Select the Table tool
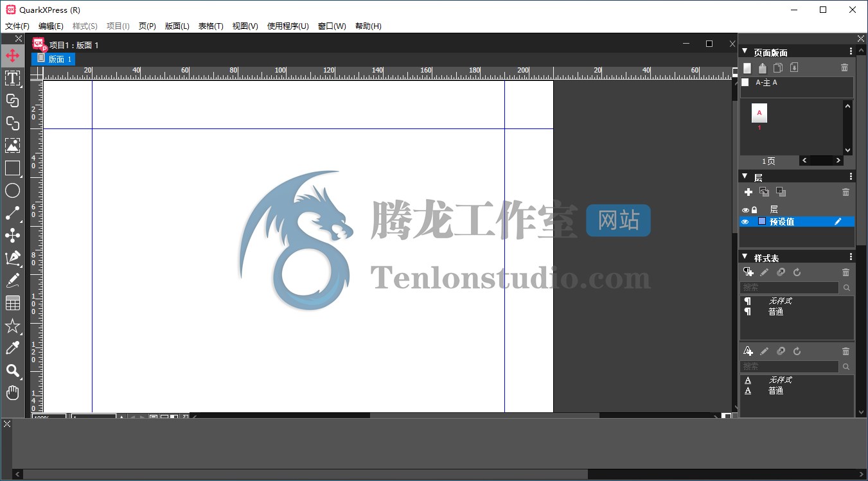Viewport: 868px width, 481px height. click(x=12, y=303)
